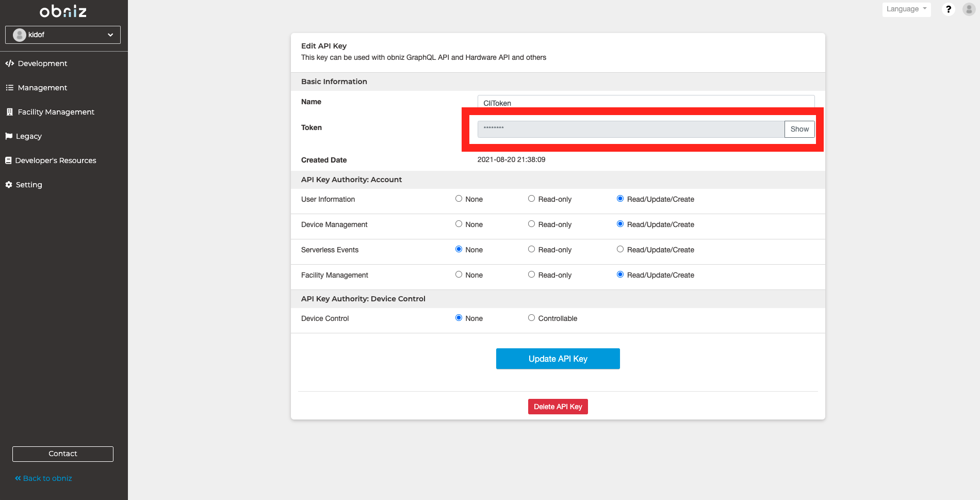
Task: Click the Developer's Resources book icon
Action: point(8,160)
